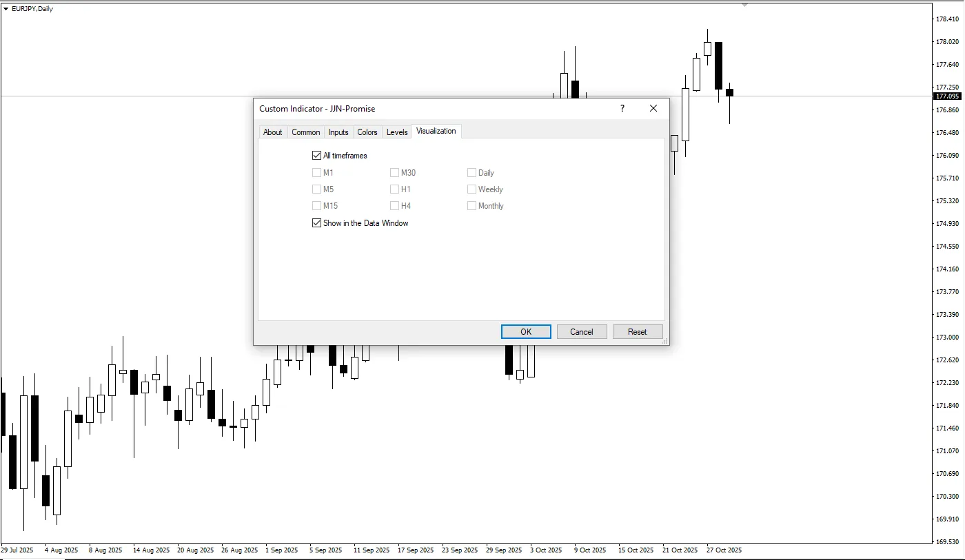Select the Visualization tab
965x560 pixels.
point(436,131)
